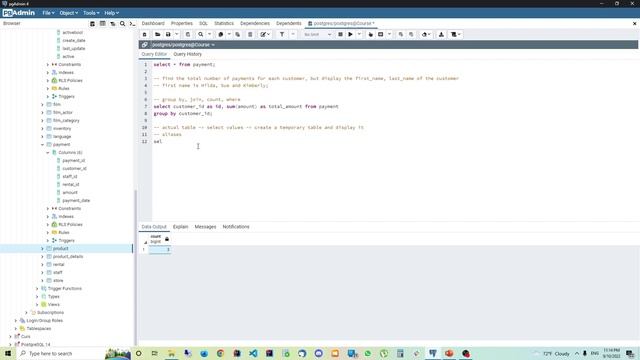Switch to the Query History tab
Screen dimensions: 640x360
187,54
